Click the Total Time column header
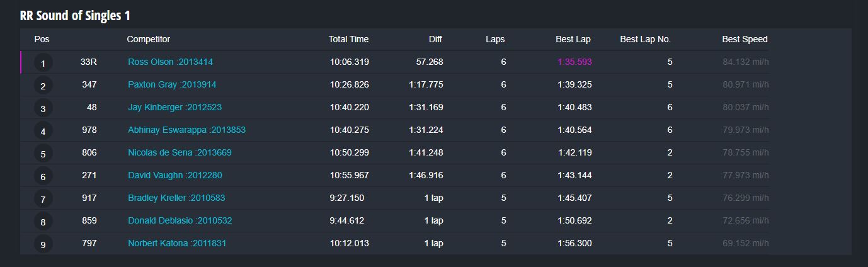The width and height of the screenshot is (868, 267). (348, 39)
